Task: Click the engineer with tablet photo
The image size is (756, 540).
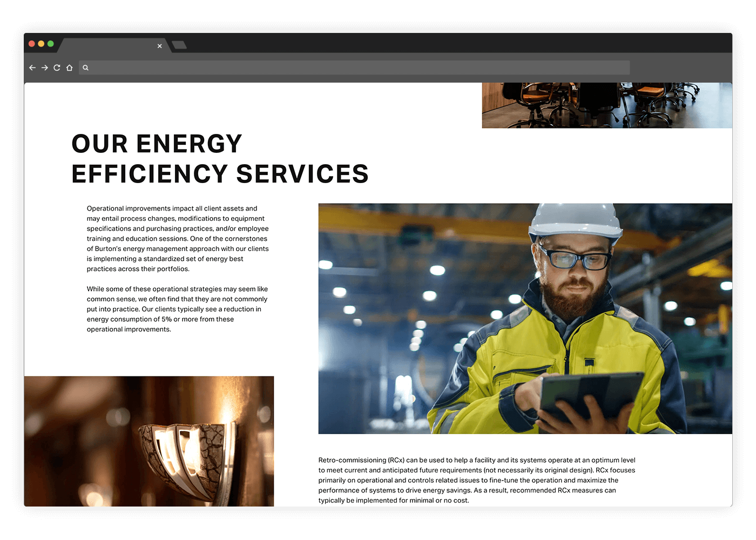Action: coord(525,319)
